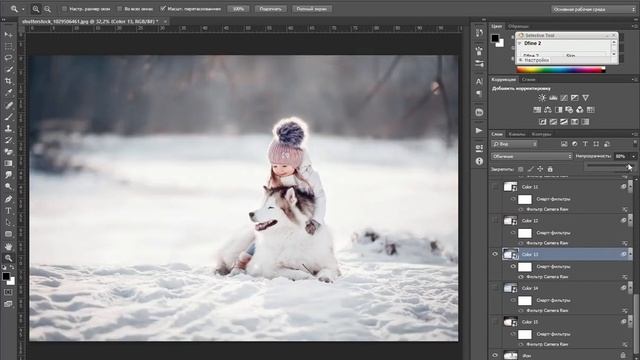Select the Quick Selection tool
This screenshot has height=360, width=640.
click(8, 69)
